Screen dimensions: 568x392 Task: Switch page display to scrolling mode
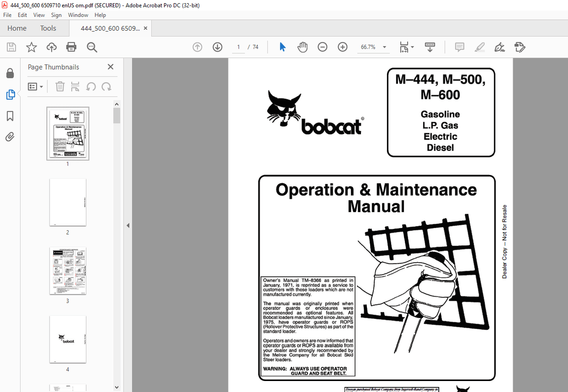pos(429,47)
